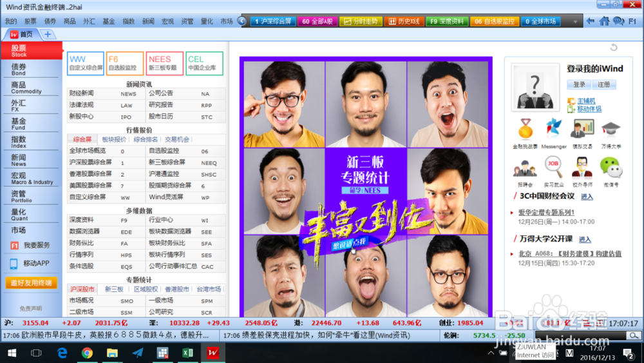Screen dimensions: 644x363
Task: Click the round collapse arrow beside 市场 menu
Action: coord(241,21)
